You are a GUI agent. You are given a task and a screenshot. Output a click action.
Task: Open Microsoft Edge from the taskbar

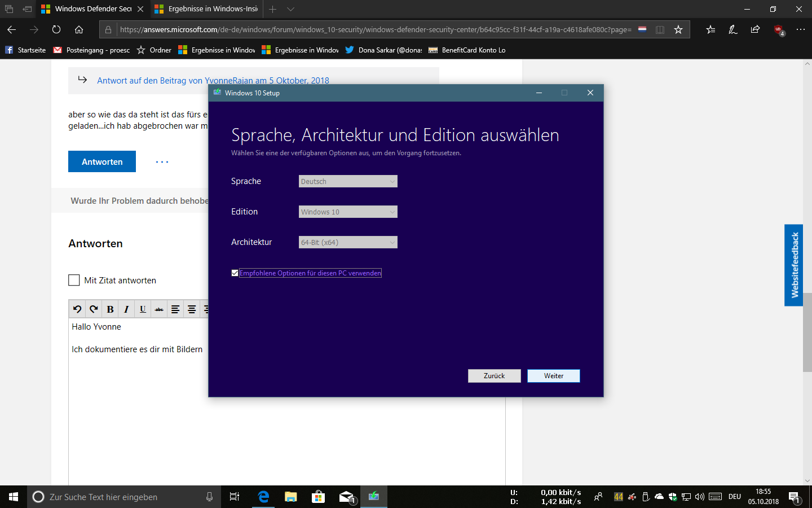(263, 497)
